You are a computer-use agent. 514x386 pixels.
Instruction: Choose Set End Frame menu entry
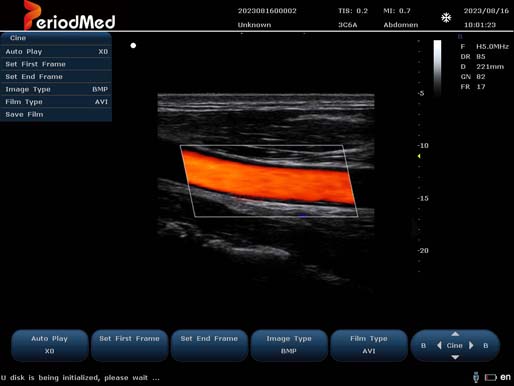pos(56,77)
